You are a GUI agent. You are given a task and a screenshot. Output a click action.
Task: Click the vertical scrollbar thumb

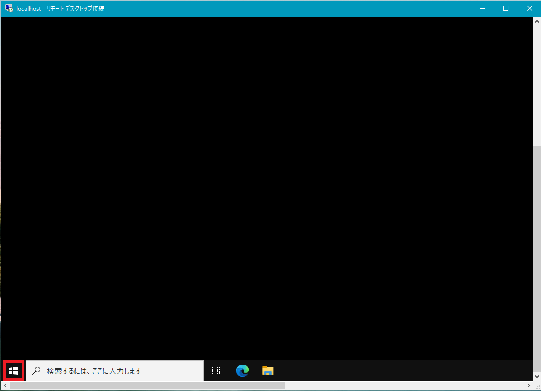537,259
